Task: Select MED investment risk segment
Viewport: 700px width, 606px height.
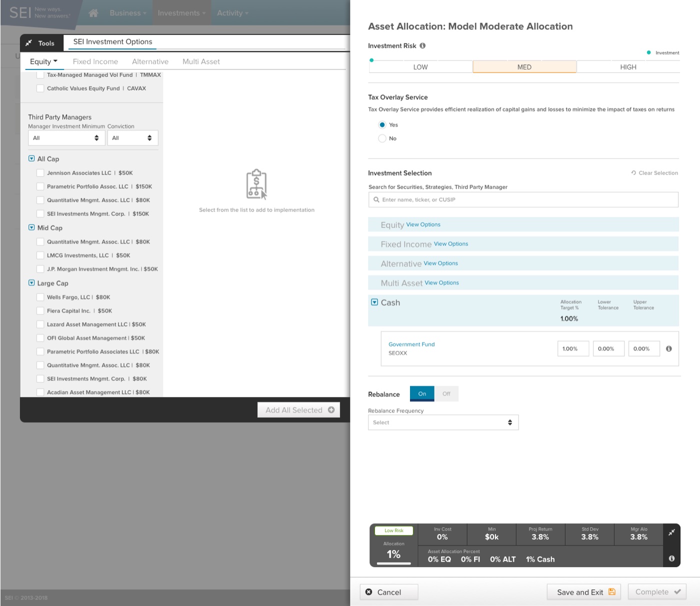Action: coord(524,67)
